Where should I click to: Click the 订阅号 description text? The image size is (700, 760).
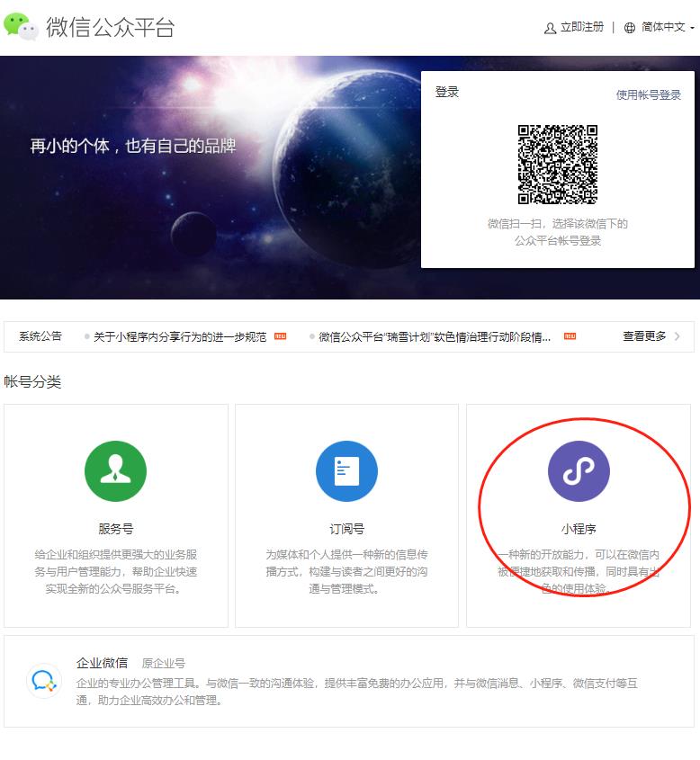pos(346,571)
